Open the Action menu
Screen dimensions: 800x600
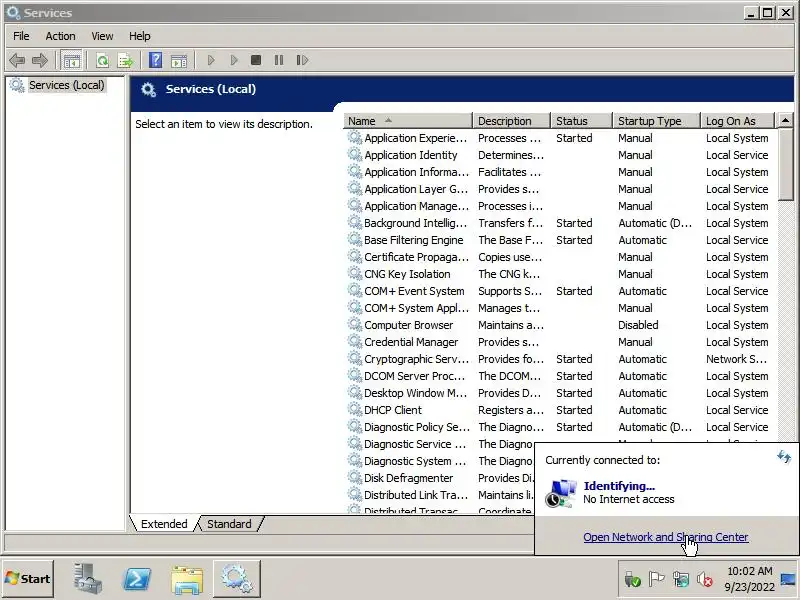tap(60, 36)
